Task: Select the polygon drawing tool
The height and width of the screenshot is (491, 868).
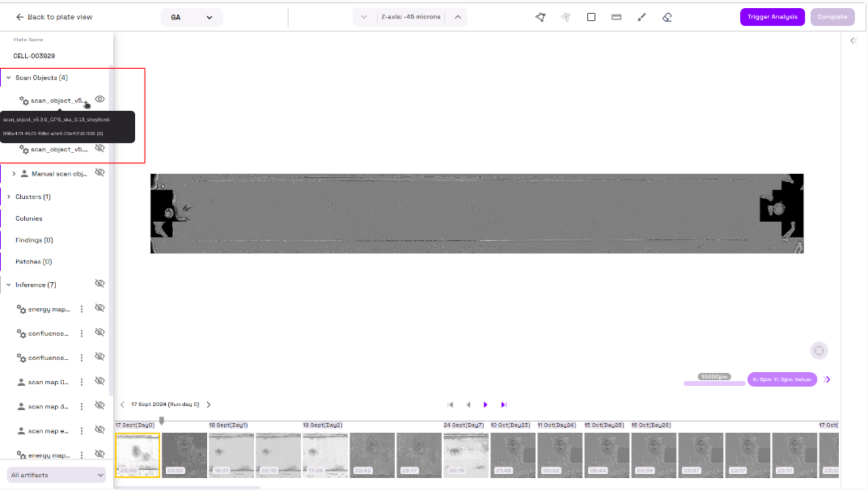Action: (x=540, y=17)
